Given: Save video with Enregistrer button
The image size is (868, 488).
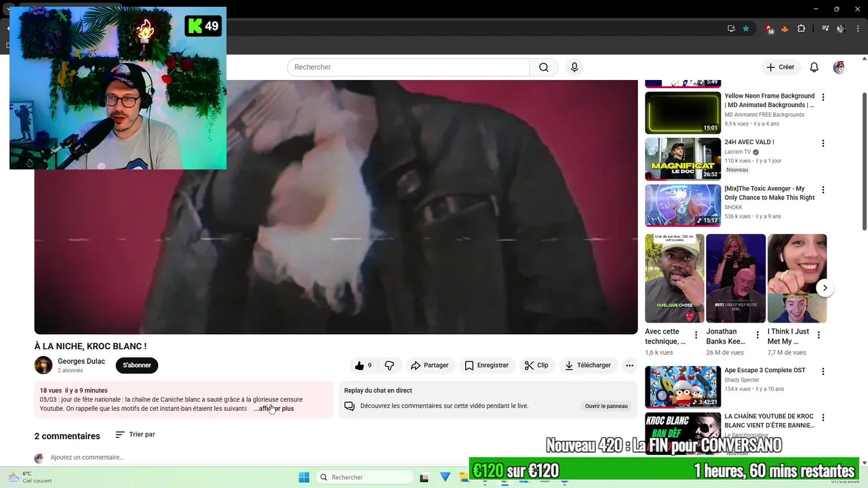Looking at the screenshot, I should click(486, 365).
